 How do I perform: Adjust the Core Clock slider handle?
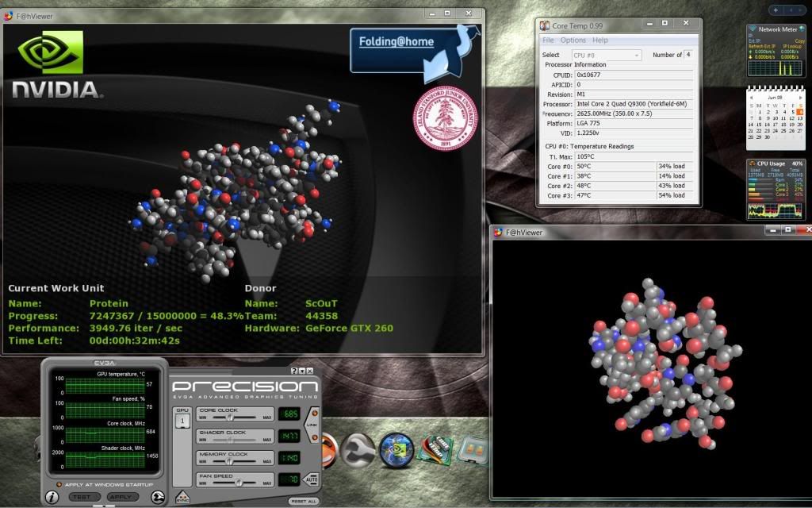click(x=231, y=418)
